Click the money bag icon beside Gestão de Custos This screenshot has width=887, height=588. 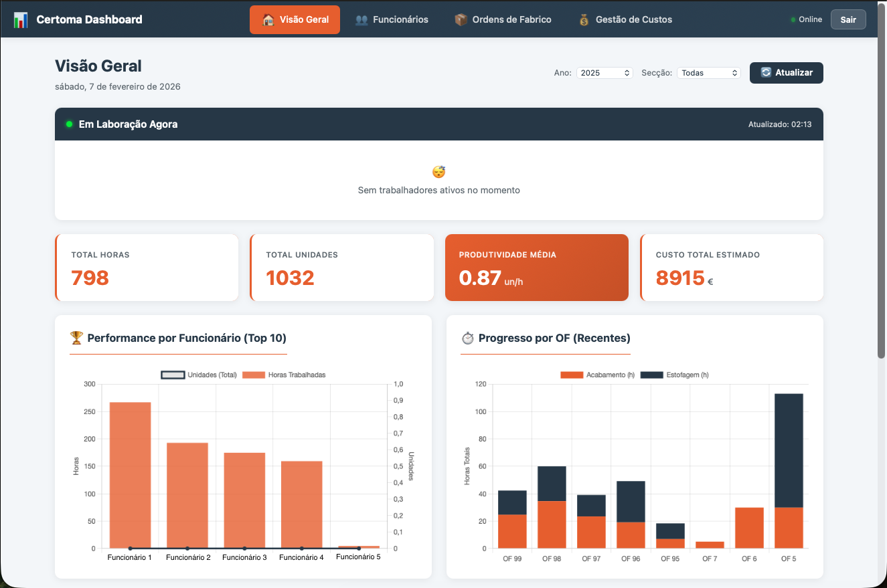click(584, 19)
